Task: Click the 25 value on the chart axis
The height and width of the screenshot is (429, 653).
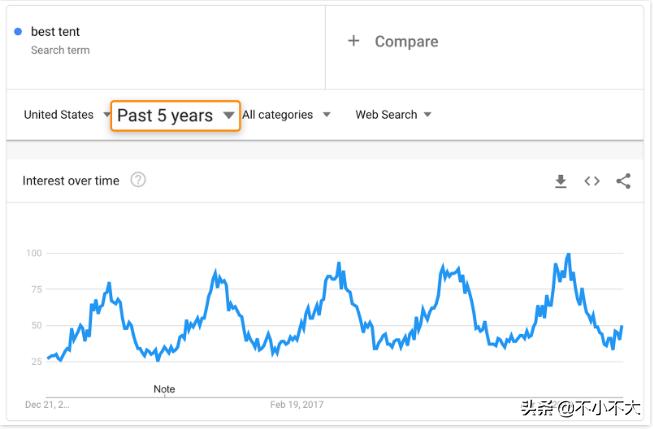Action: [x=36, y=361]
